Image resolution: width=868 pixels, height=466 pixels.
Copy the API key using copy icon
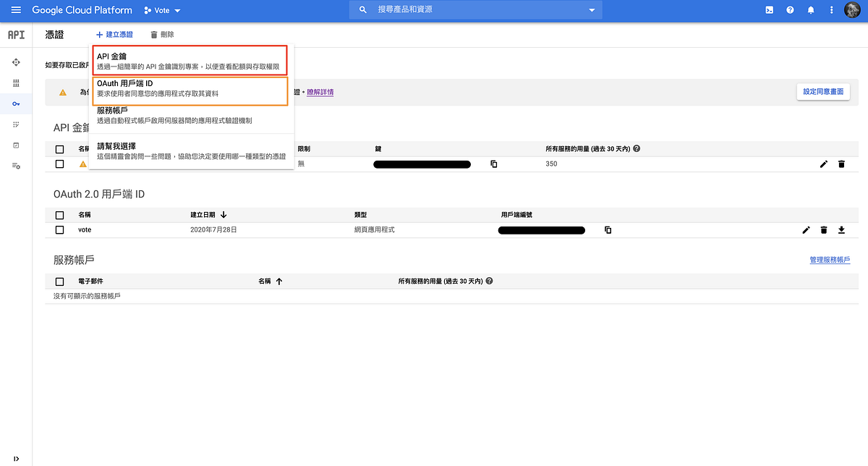click(x=493, y=164)
